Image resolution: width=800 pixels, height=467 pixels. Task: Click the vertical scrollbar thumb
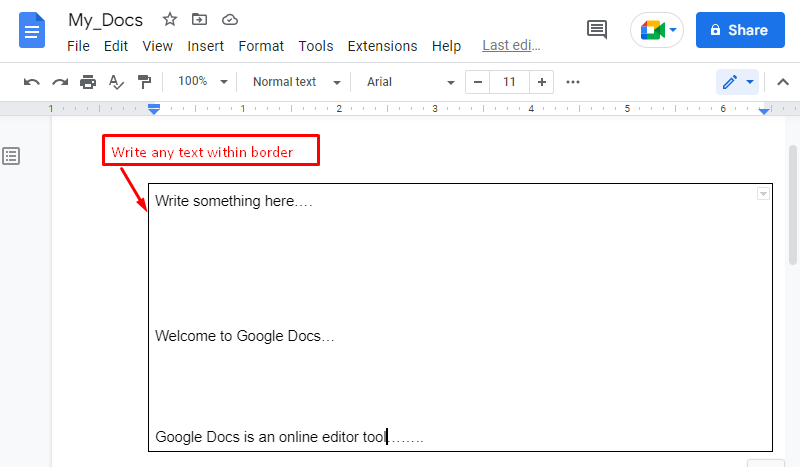[792, 204]
